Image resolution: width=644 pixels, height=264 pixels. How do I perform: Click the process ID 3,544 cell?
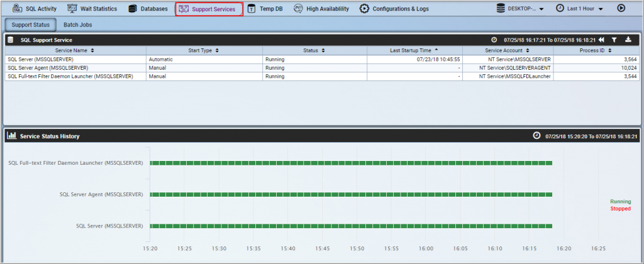coord(596,76)
